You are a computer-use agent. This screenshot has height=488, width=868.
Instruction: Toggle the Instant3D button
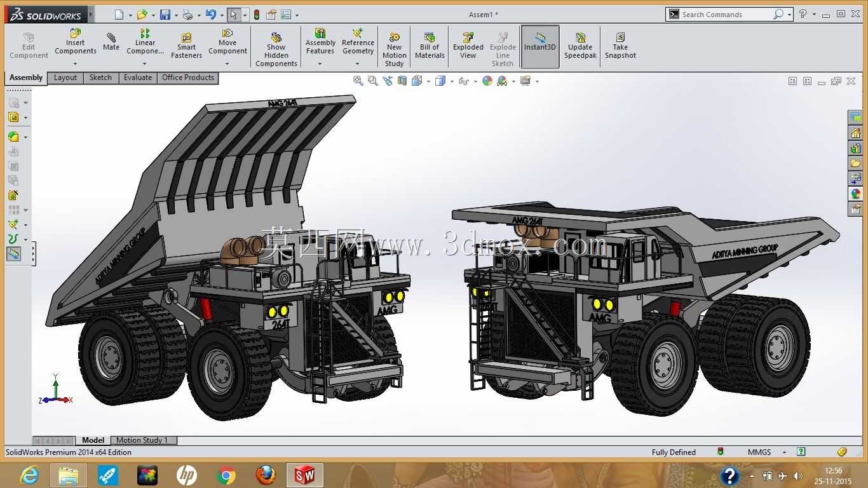(540, 46)
